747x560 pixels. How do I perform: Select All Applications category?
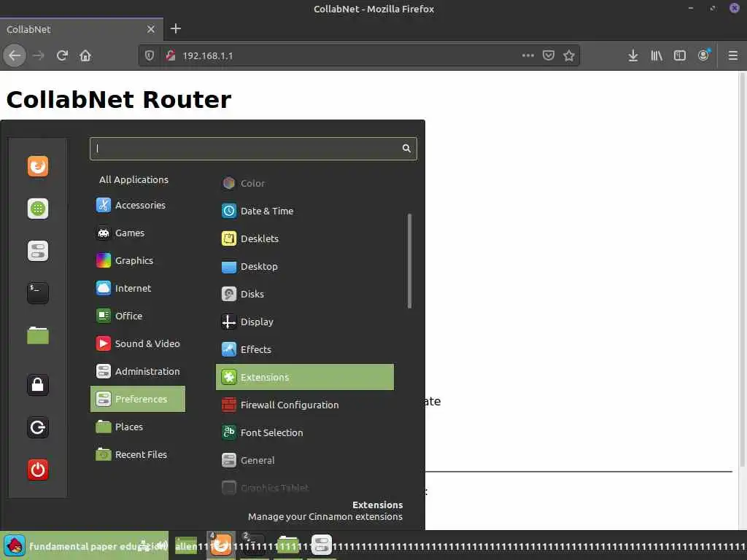(134, 179)
